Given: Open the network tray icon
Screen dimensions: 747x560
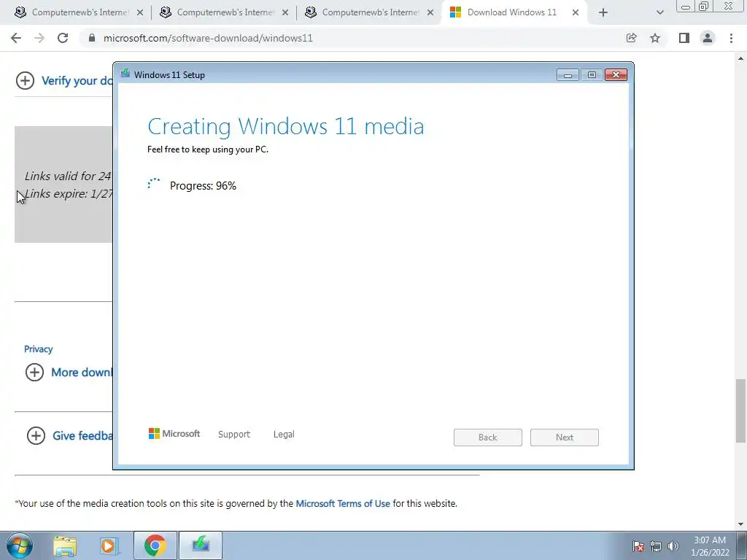Looking at the screenshot, I should (x=656, y=546).
